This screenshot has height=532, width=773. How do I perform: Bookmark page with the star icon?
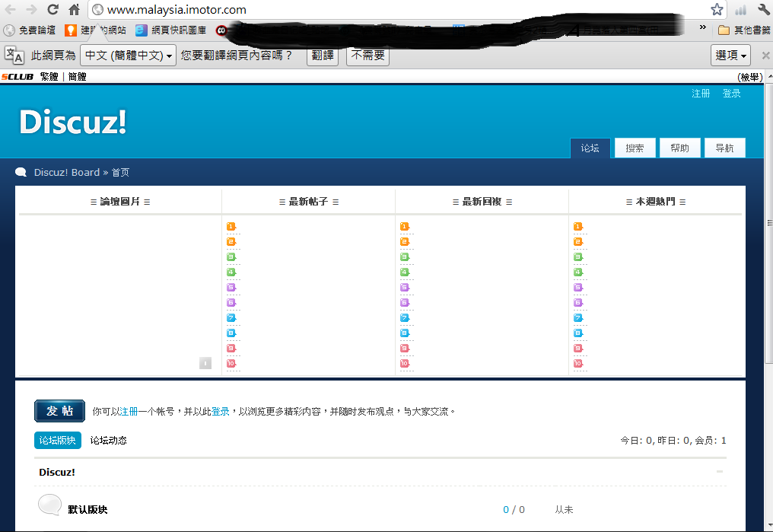coord(717,9)
